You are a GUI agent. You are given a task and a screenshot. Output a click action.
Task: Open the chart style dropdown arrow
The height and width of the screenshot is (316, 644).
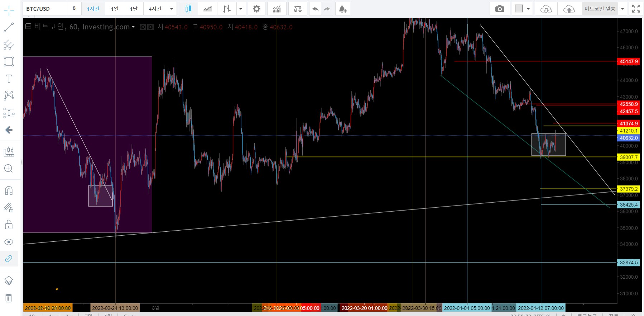pos(241,9)
